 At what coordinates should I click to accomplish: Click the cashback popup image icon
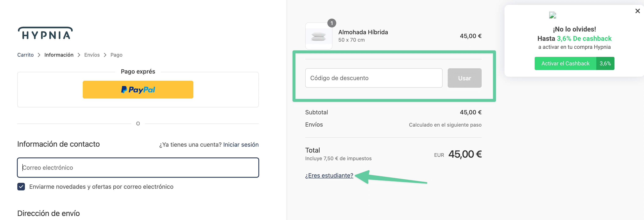pyautogui.click(x=553, y=15)
